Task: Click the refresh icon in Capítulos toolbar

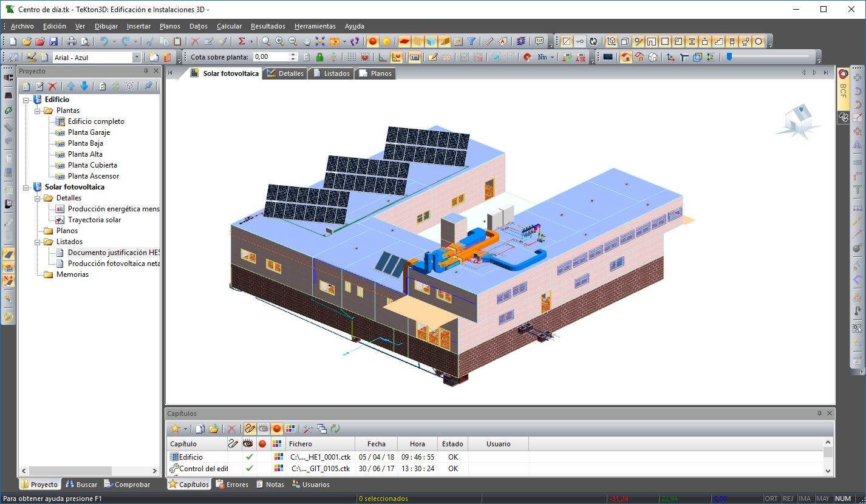Action: [335, 429]
